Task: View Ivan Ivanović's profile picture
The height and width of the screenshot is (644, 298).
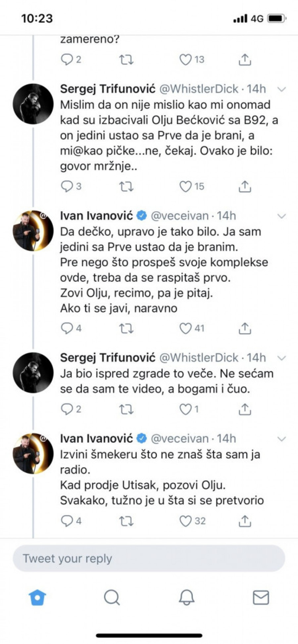Action: click(33, 231)
